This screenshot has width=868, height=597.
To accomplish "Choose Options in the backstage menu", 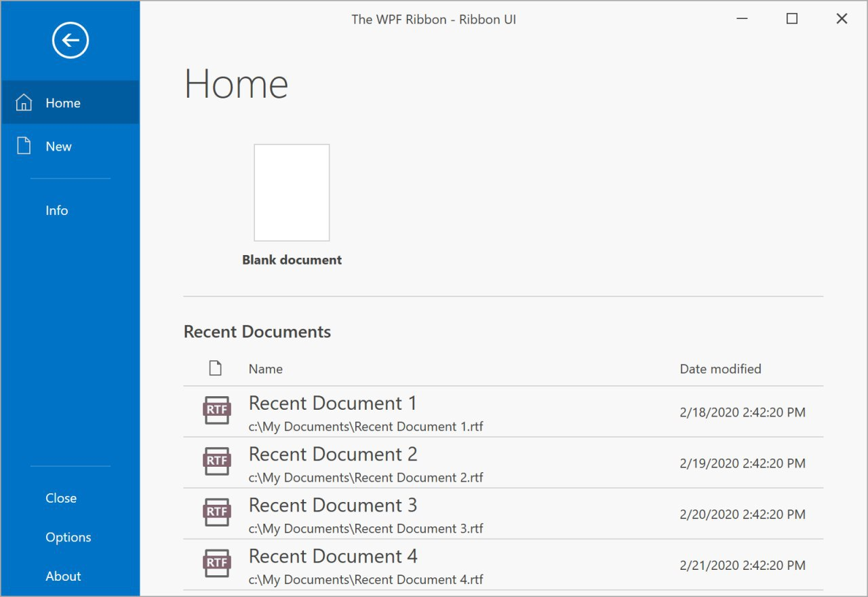I will [x=68, y=537].
